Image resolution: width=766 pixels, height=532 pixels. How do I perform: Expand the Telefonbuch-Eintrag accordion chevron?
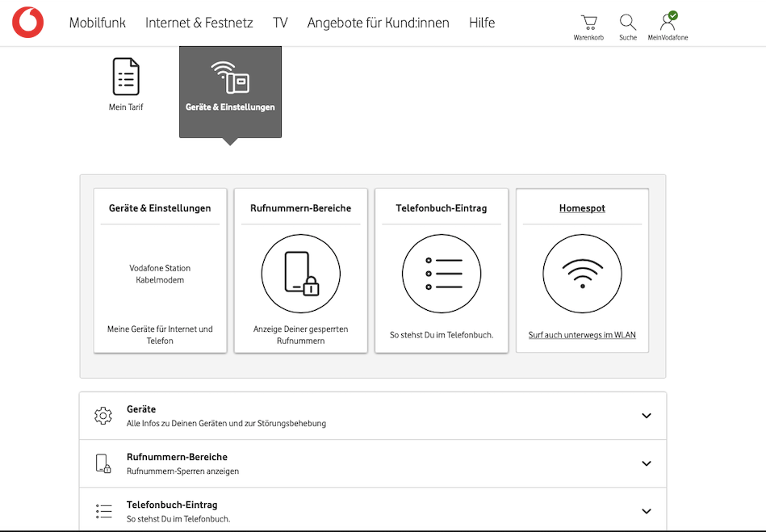coord(646,511)
